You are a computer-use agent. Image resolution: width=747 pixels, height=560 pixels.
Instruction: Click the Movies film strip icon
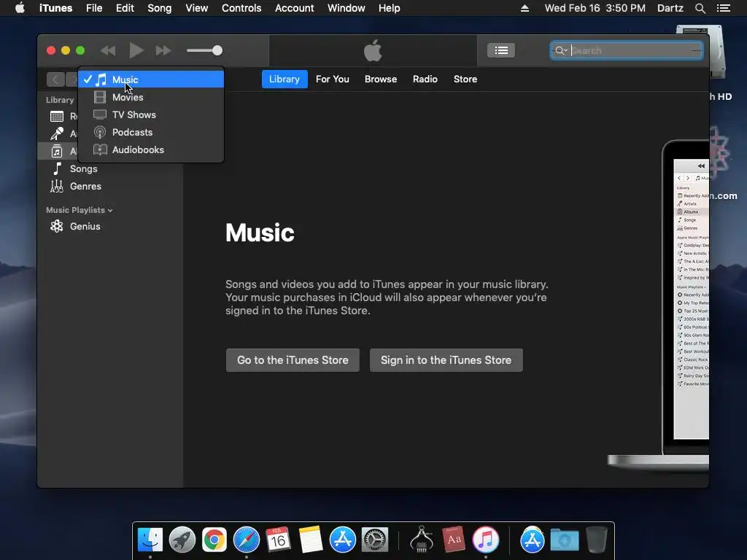click(100, 97)
